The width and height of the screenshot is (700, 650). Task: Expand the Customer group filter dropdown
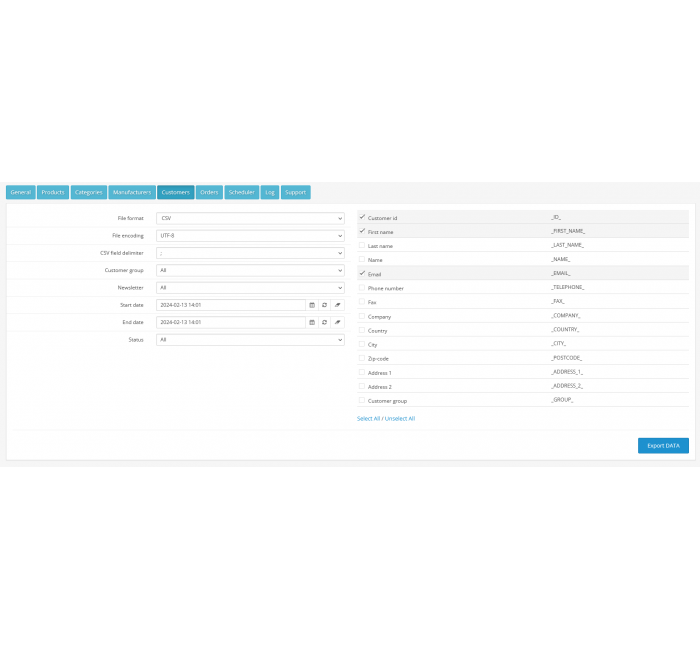tap(250, 271)
